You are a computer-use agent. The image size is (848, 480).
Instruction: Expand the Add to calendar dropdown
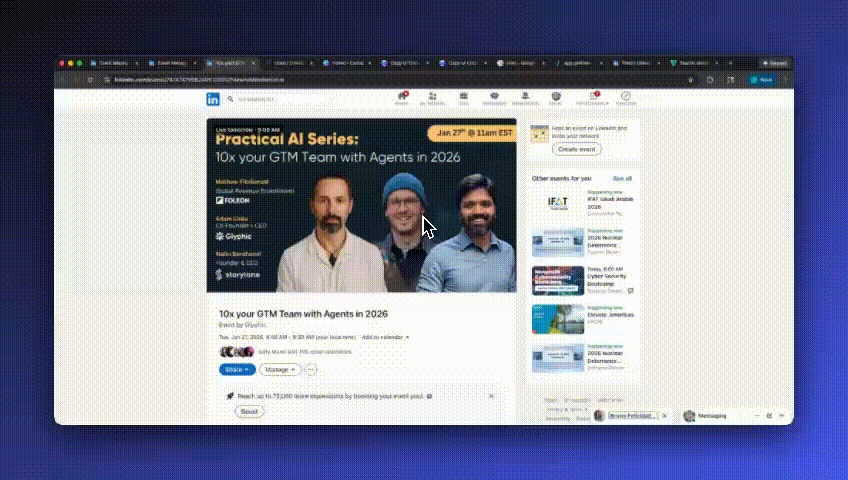click(385, 337)
